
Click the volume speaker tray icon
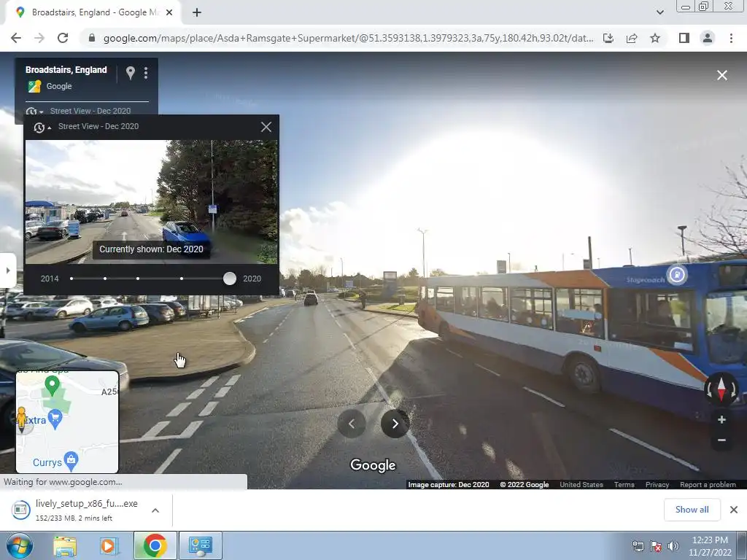[x=673, y=546]
